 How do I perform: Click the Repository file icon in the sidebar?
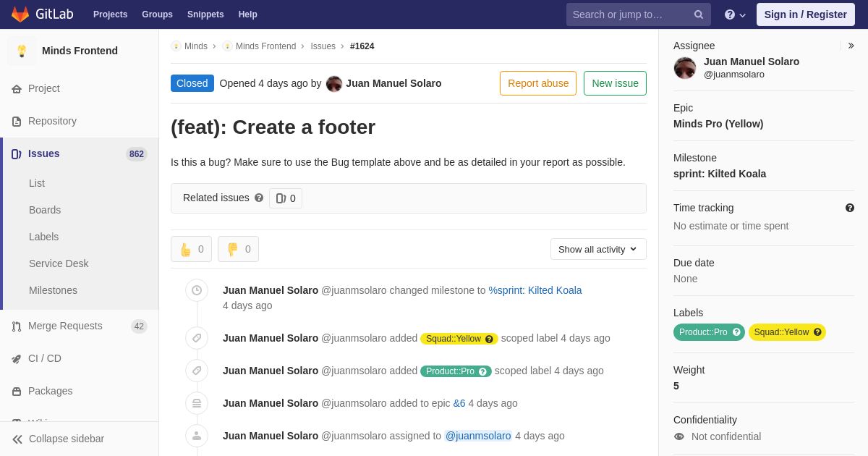[x=17, y=122]
